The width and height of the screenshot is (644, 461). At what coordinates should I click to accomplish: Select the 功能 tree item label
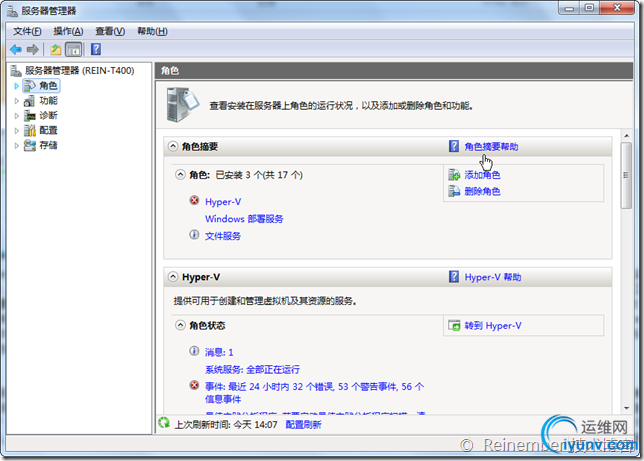(48, 101)
